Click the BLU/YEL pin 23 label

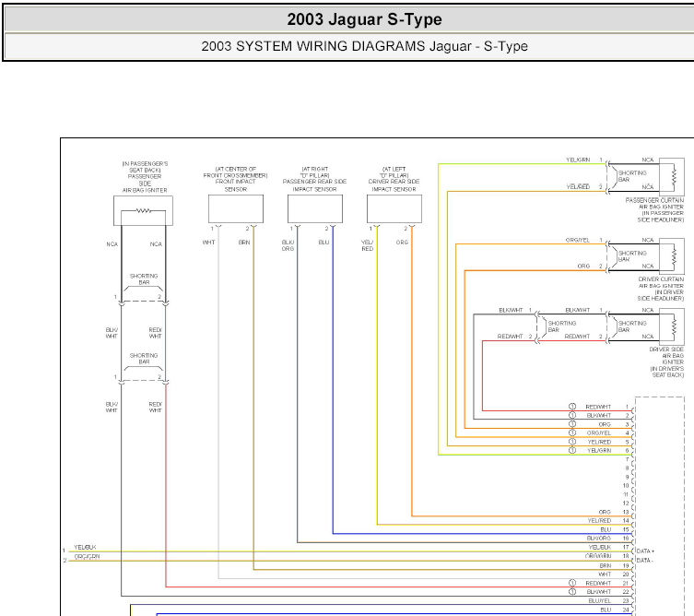coord(600,600)
